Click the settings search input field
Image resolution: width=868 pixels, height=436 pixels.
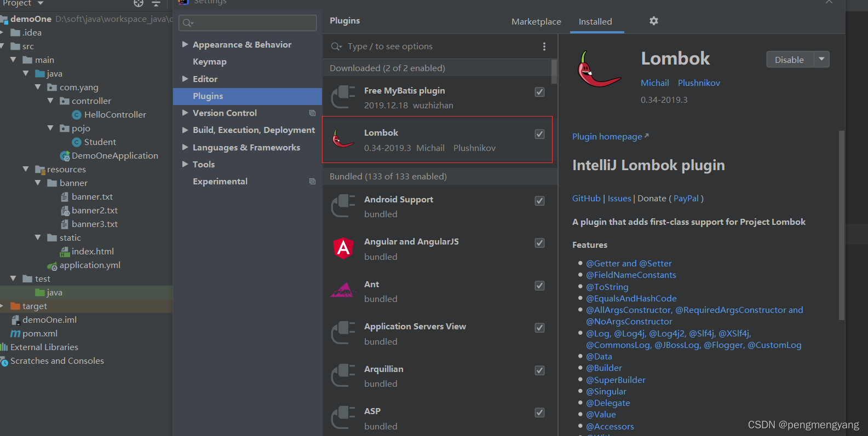pos(248,23)
